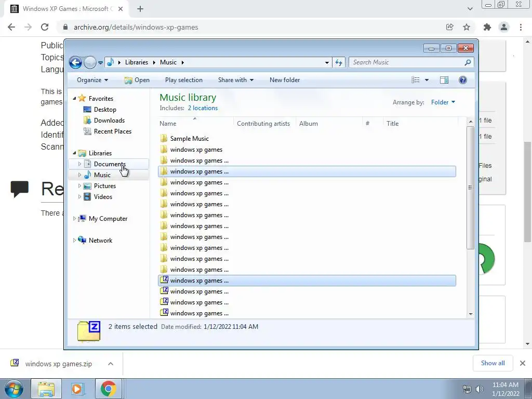Collapse the Libraries group

coord(74,153)
